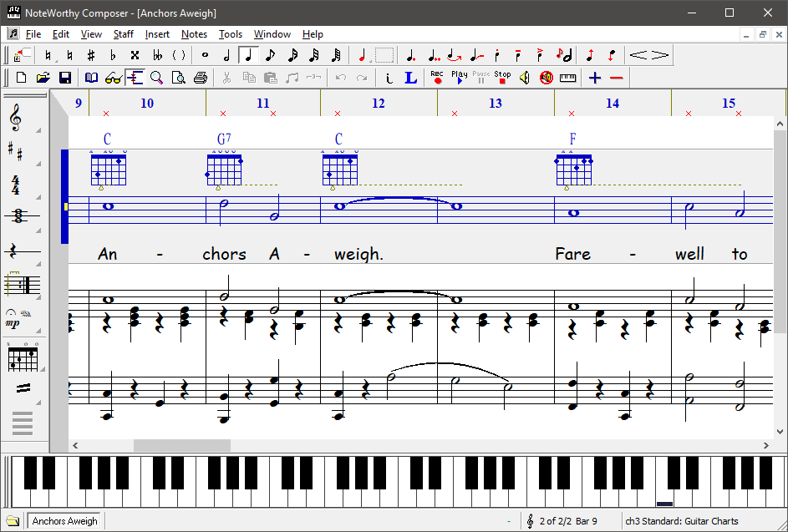The height and width of the screenshot is (532, 788).
Task: Open the Notes menu
Action: click(194, 34)
